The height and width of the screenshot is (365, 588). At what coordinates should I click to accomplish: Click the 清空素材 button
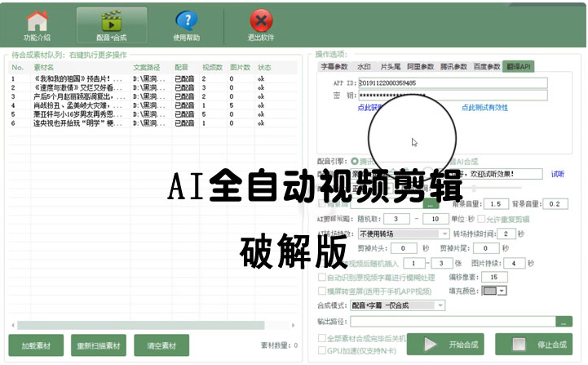161,345
